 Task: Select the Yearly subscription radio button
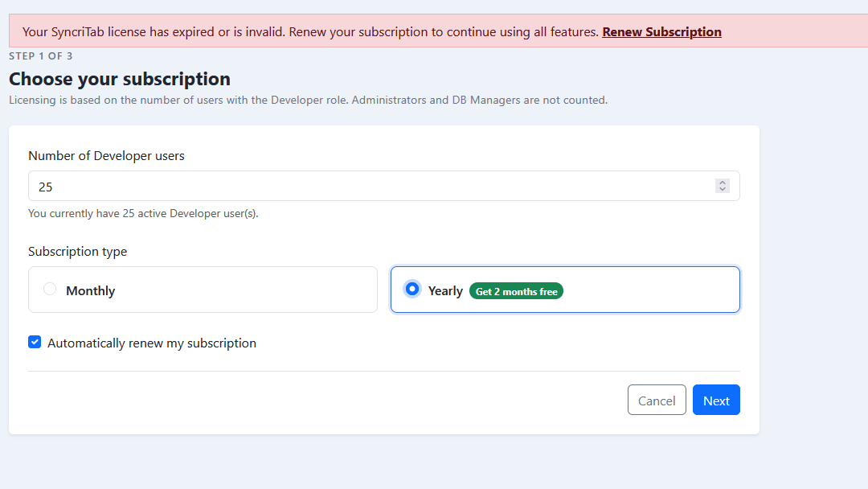click(411, 289)
